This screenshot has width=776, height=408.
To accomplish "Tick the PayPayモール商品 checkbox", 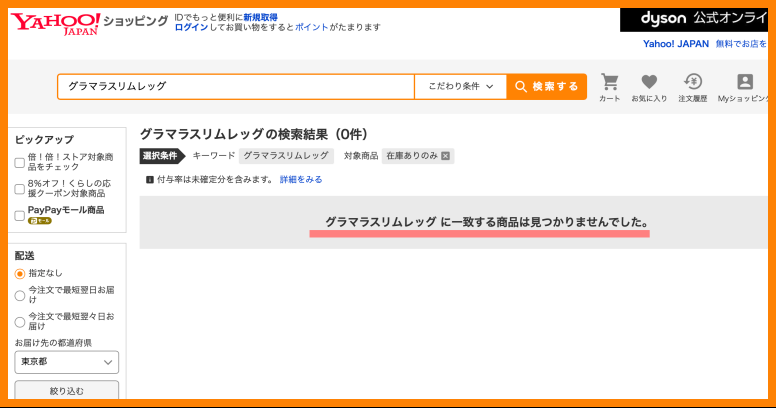I will click(20, 215).
